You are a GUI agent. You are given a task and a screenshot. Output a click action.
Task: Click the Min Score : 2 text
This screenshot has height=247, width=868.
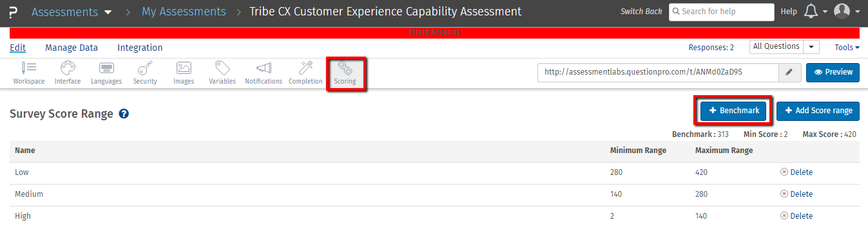(766, 134)
